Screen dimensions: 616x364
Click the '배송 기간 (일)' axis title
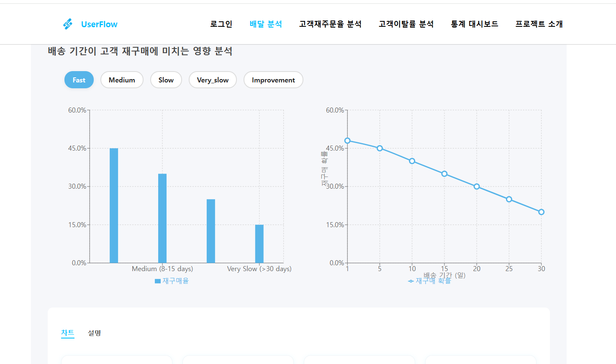pos(444,275)
